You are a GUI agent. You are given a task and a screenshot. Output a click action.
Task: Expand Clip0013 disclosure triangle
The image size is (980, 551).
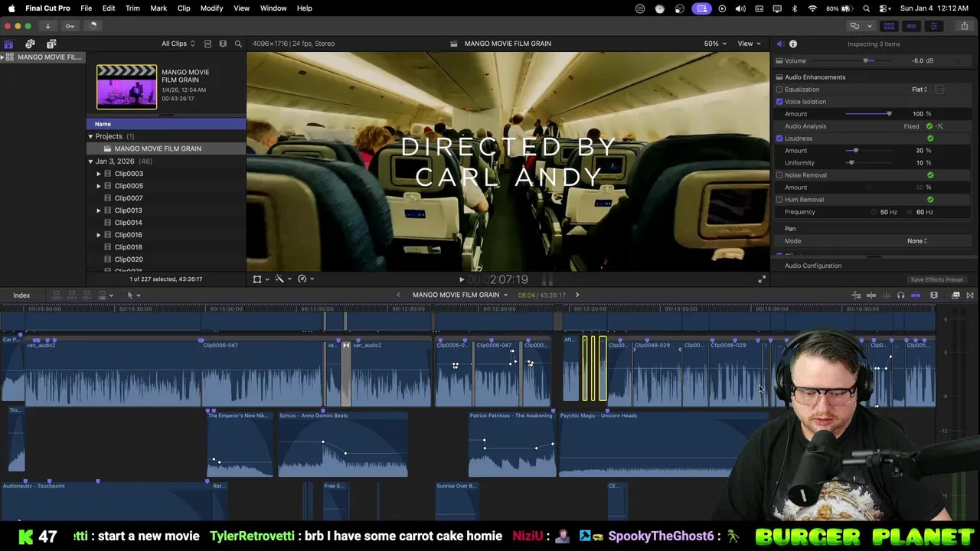(x=99, y=210)
